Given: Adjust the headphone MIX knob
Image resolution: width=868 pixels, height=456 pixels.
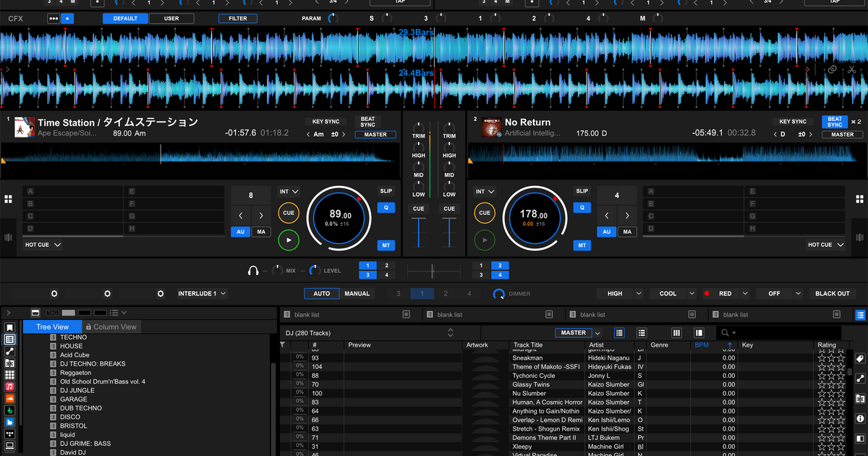Looking at the screenshot, I should (277, 269).
